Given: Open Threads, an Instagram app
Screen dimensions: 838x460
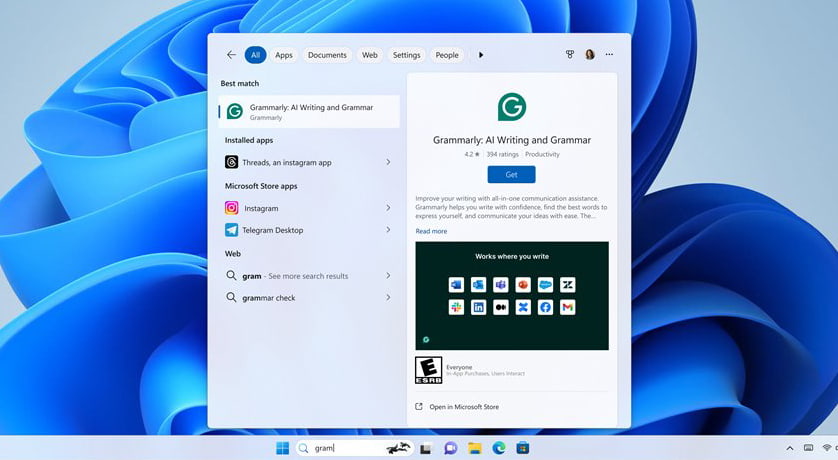Looking at the screenshot, I should pyautogui.click(x=309, y=162).
